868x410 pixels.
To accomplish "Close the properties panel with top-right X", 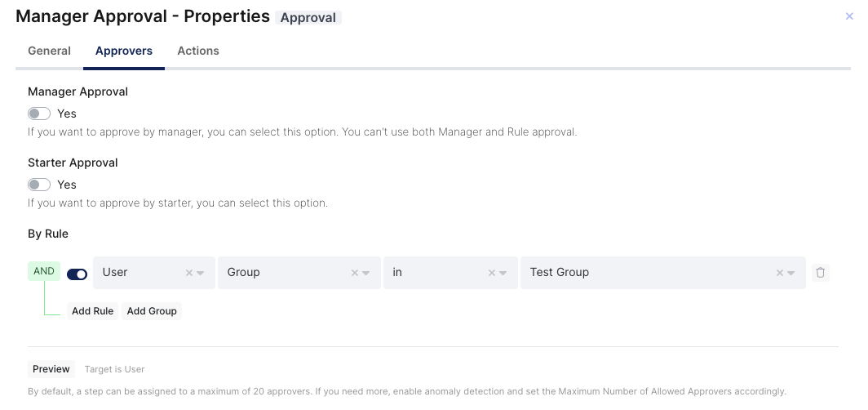I will click(x=849, y=16).
